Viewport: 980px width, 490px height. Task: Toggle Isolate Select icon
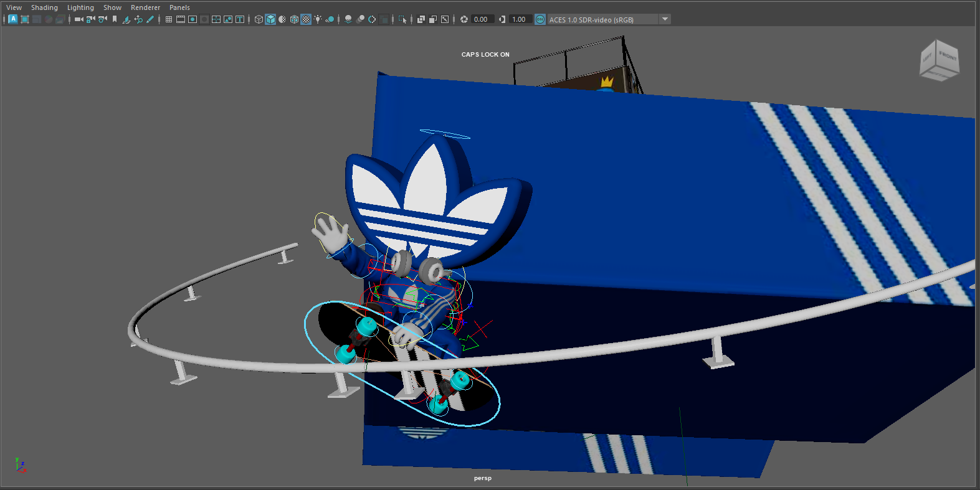pos(402,19)
